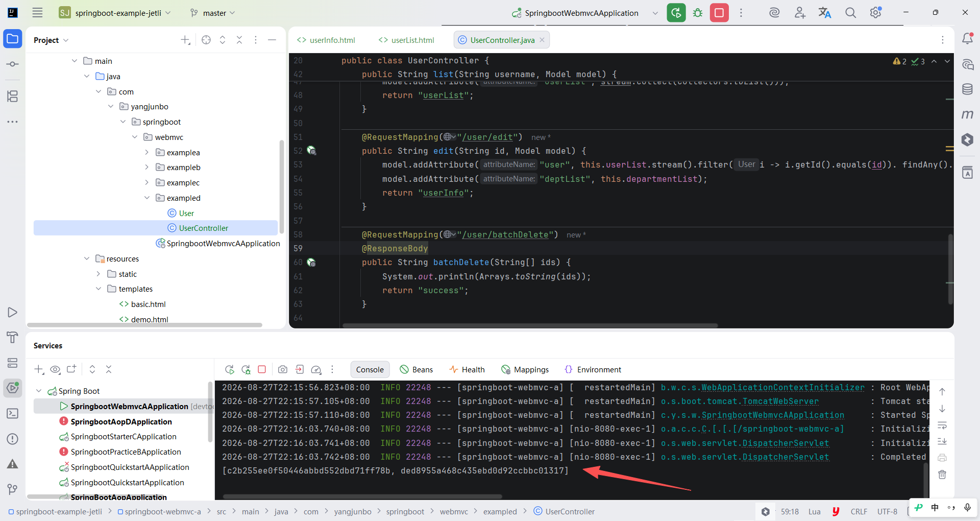The height and width of the screenshot is (521, 980).
Task: Toggle the Services tool window button
Action: click(13, 388)
